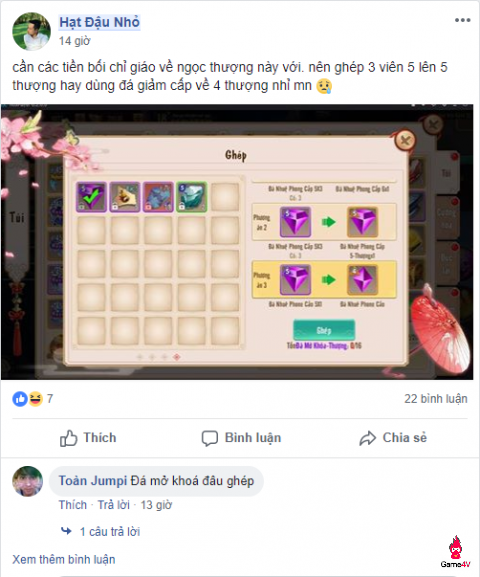This screenshot has height=577, width=480.
Task: Expand Xem thêm bình luận link
Action: (x=64, y=560)
